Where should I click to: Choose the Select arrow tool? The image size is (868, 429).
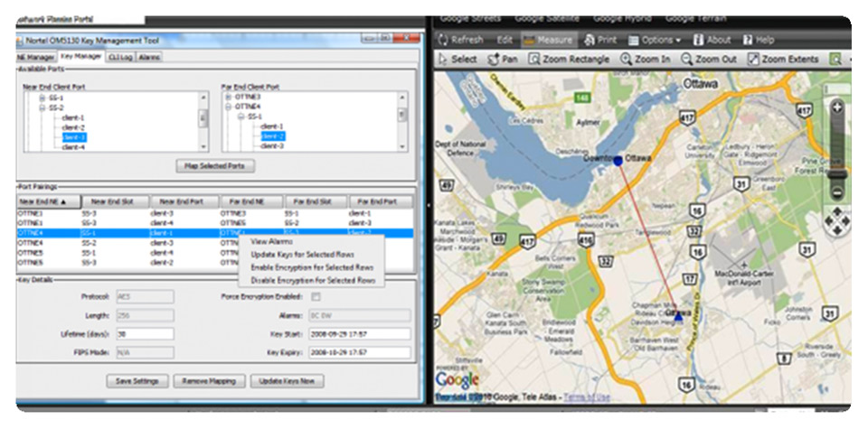(458, 59)
